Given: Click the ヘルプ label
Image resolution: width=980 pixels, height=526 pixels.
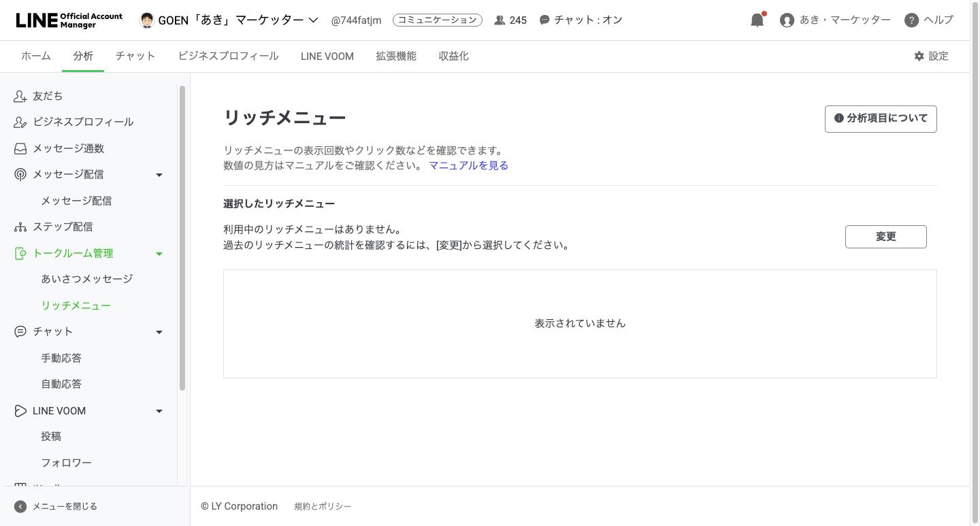Looking at the screenshot, I should click(938, 20).
